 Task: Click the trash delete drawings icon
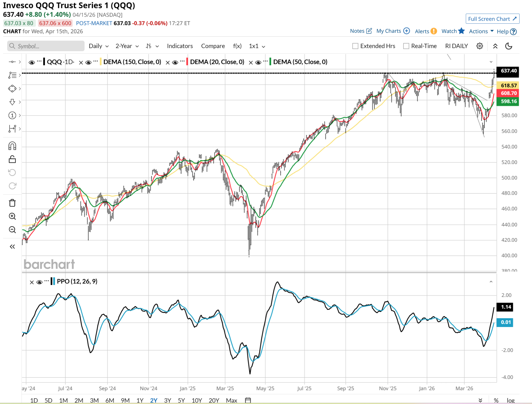pos(12,203)
